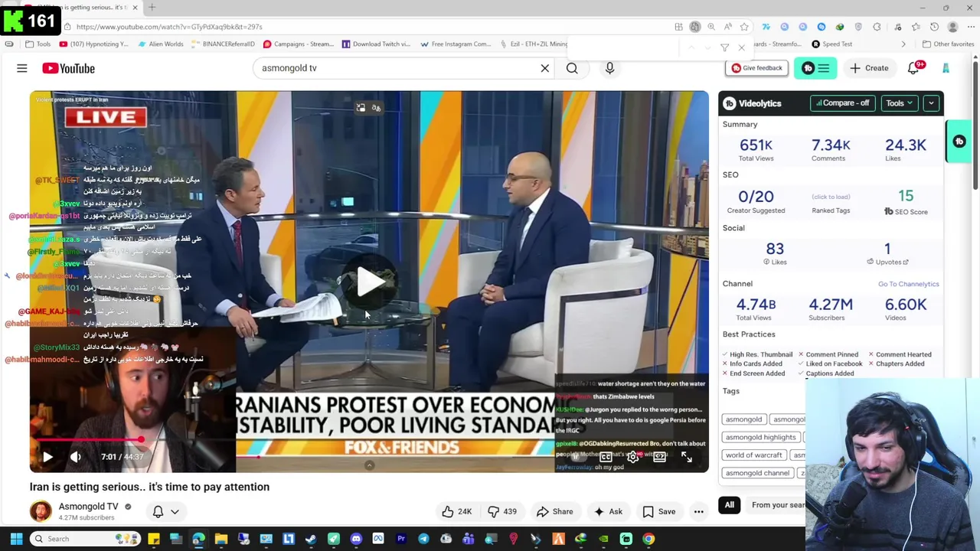Click the browser address bar URL
Screen dimensions: 980x551
click(168, 27)
